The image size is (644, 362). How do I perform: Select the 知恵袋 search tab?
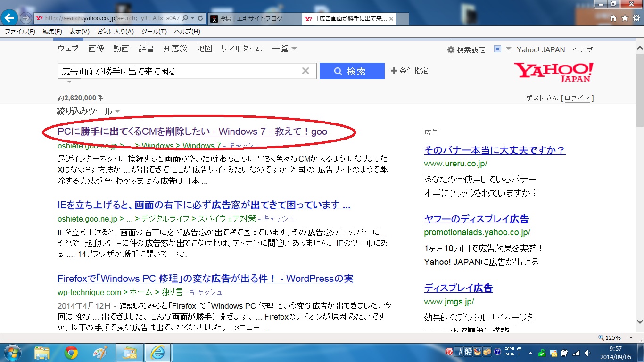(x=175, y=49)
